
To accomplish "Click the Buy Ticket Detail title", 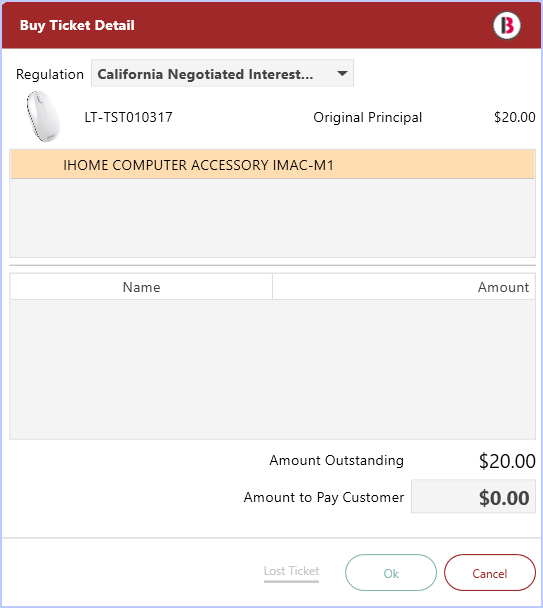I will coord(77,26).
